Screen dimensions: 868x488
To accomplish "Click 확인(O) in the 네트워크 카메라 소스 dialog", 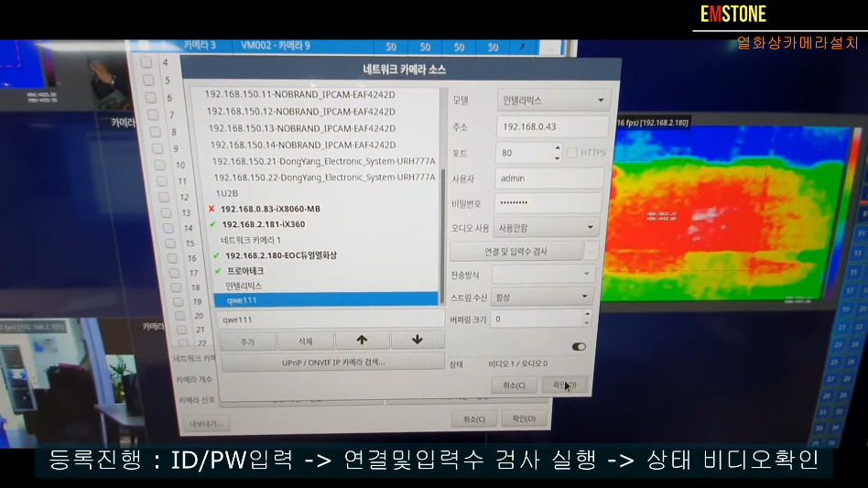I will [x=565, y=385].
